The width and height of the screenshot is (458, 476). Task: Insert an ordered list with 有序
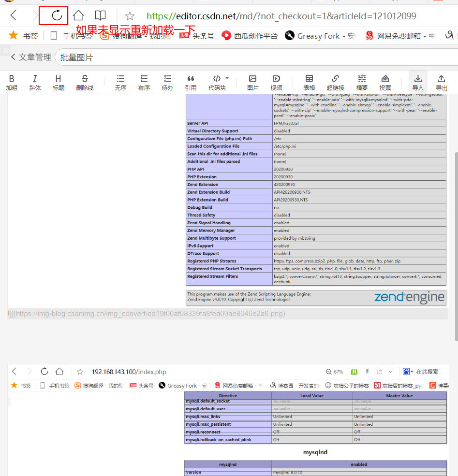(144, 83)
